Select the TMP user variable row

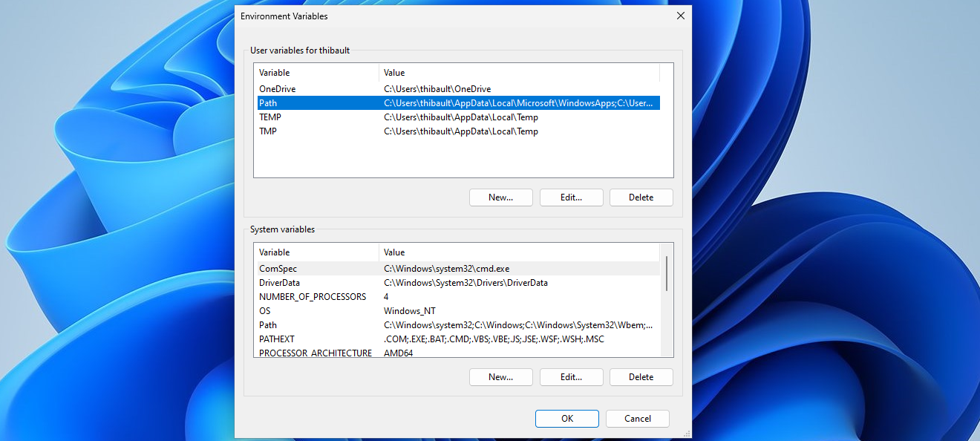tap(458, 131)
